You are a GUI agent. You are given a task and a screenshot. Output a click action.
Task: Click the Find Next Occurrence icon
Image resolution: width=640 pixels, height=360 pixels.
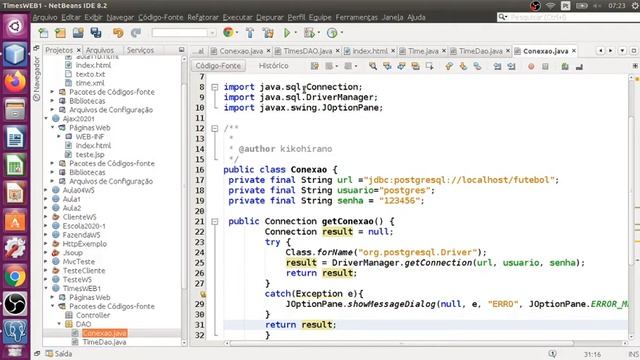401,66
